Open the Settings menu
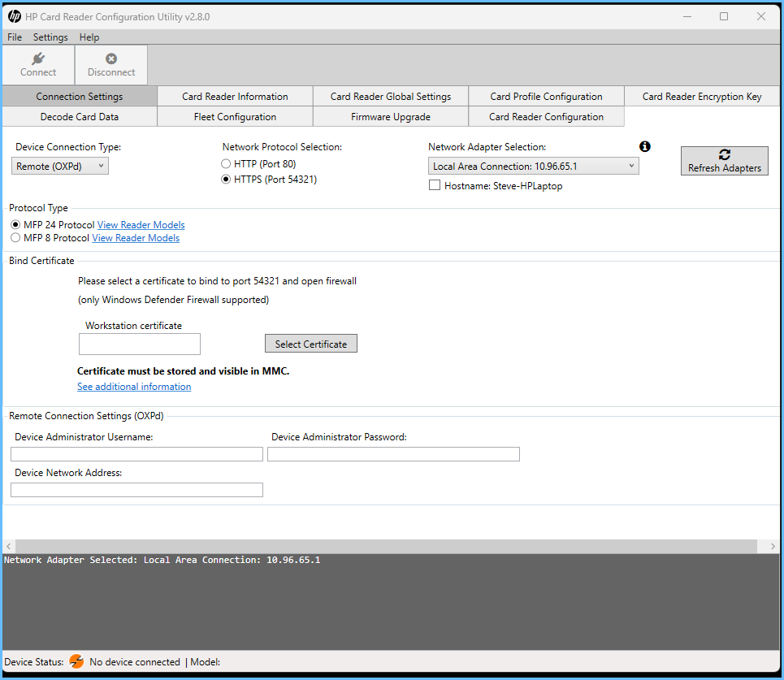784x680 pixels. click(50, 37)
